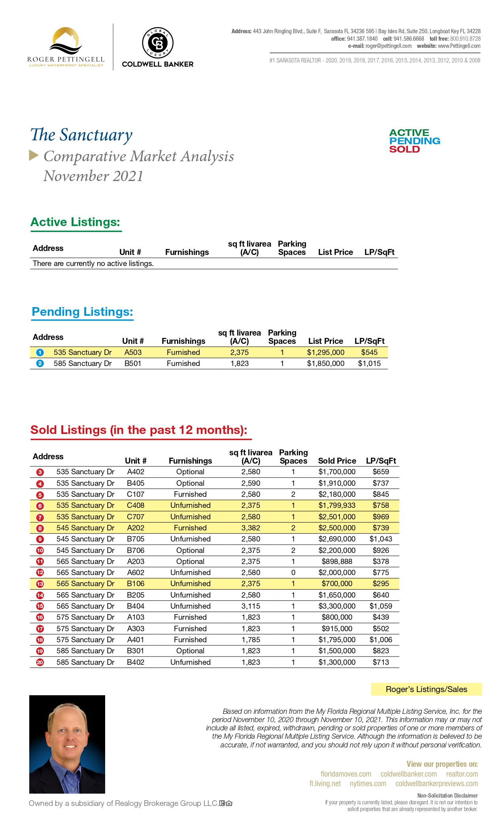
Task: Click the red number 4 marker for B405
Action: [40, 484]
